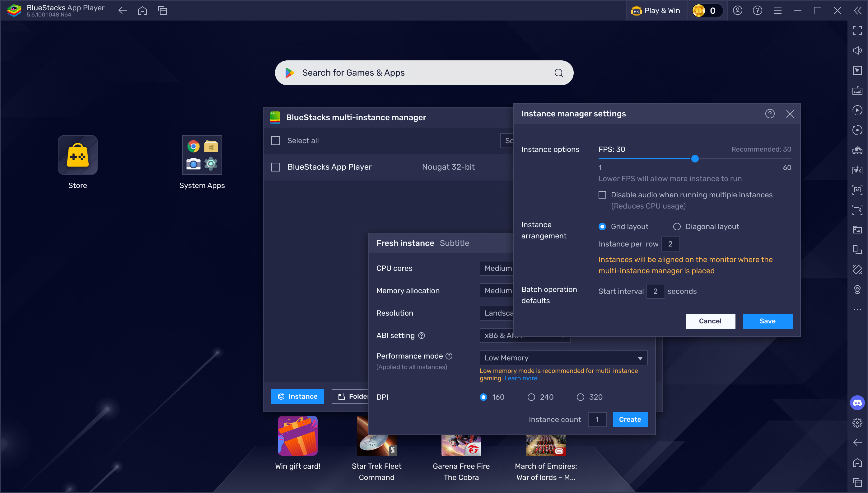Open the help icon in title bar
Image resolution: width=868 pixels, height=493 pixels.
pos(757,11)
